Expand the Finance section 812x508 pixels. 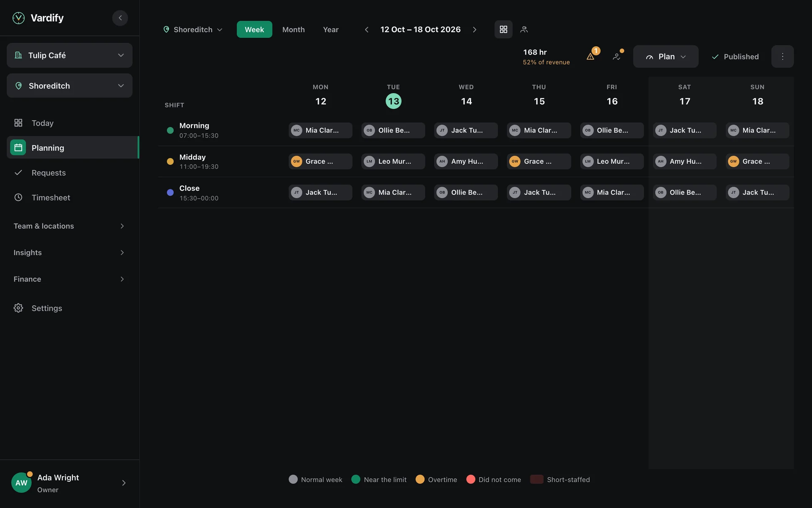69,279
